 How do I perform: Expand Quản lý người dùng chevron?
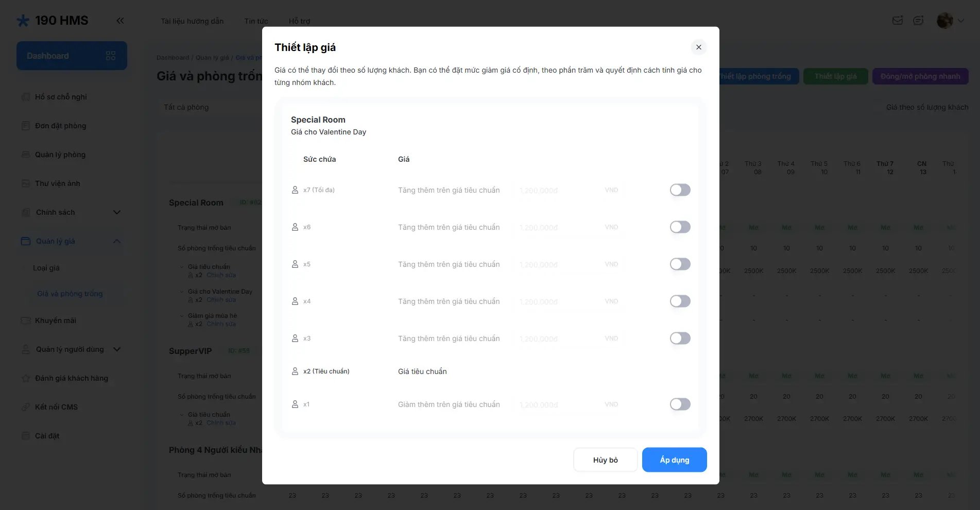click(x=117, y=349)
